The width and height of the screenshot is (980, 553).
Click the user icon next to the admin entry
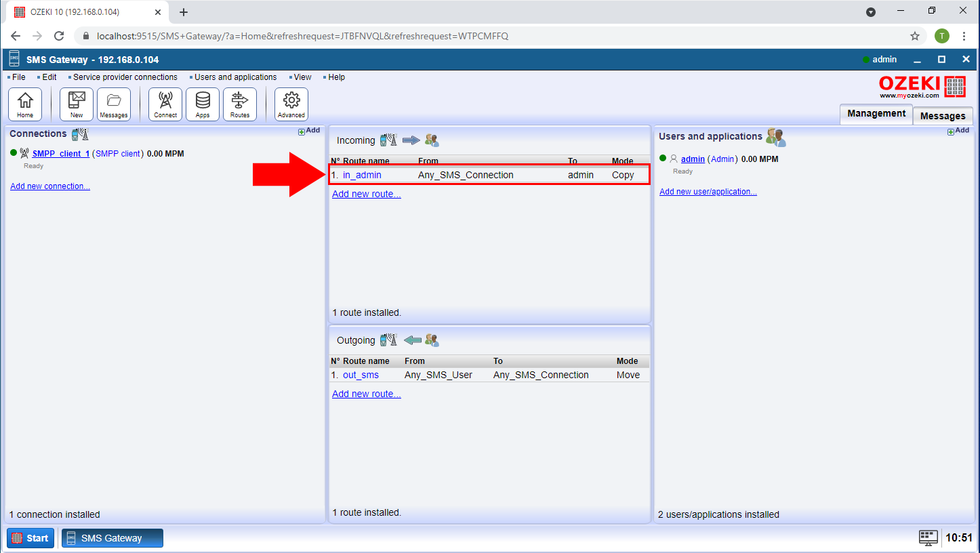(674, 159)
